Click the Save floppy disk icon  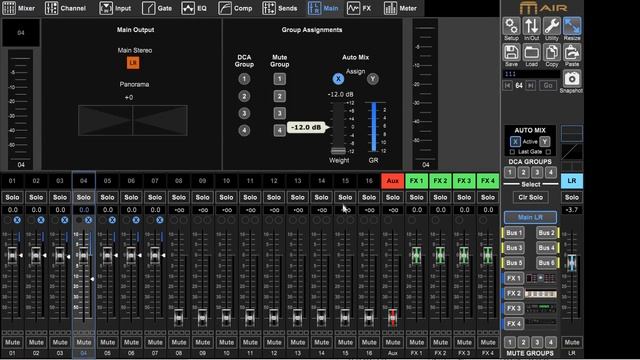click(511, 53)
